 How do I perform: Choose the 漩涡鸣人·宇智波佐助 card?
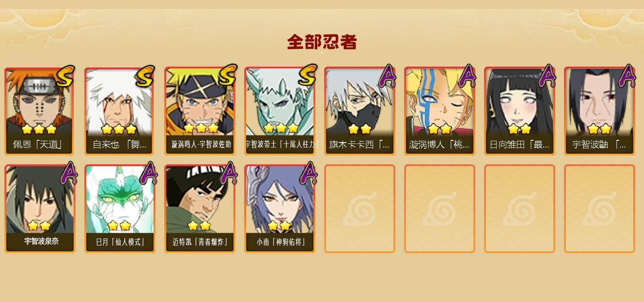[x=200, y=111]
